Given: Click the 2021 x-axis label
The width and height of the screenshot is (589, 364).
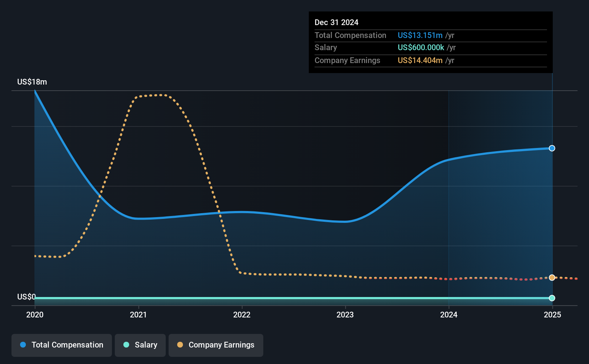Looking at the screenshot, I should click(x=138, y=315).
